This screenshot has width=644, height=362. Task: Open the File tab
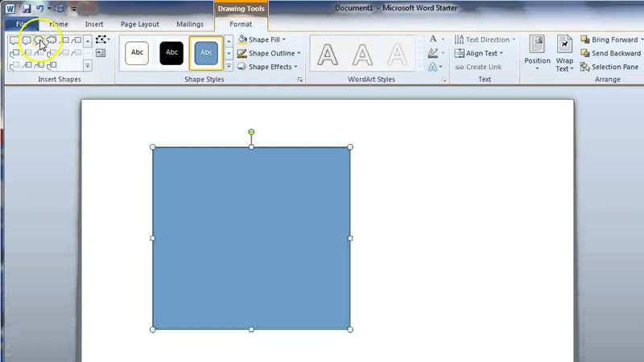click(x=22, y=24)
